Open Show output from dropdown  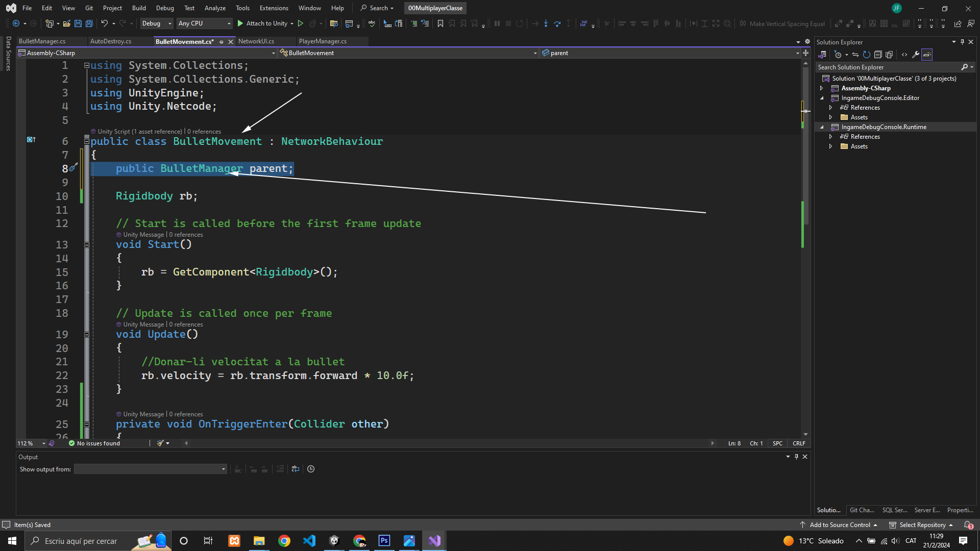tap(150, 469)
